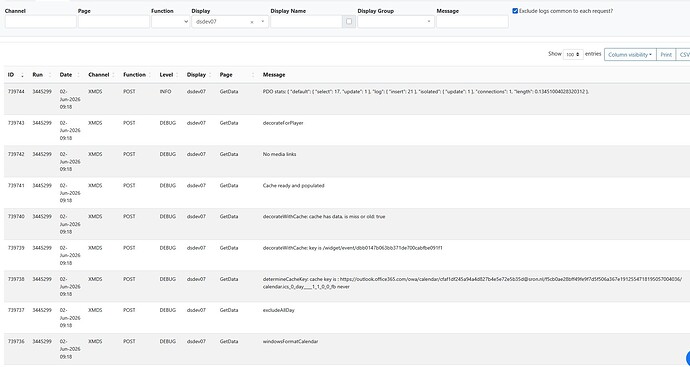Image resolution: width=690 pixels, height=367 pixels.
Task: Click the Message column header
Action: point(274,75)
